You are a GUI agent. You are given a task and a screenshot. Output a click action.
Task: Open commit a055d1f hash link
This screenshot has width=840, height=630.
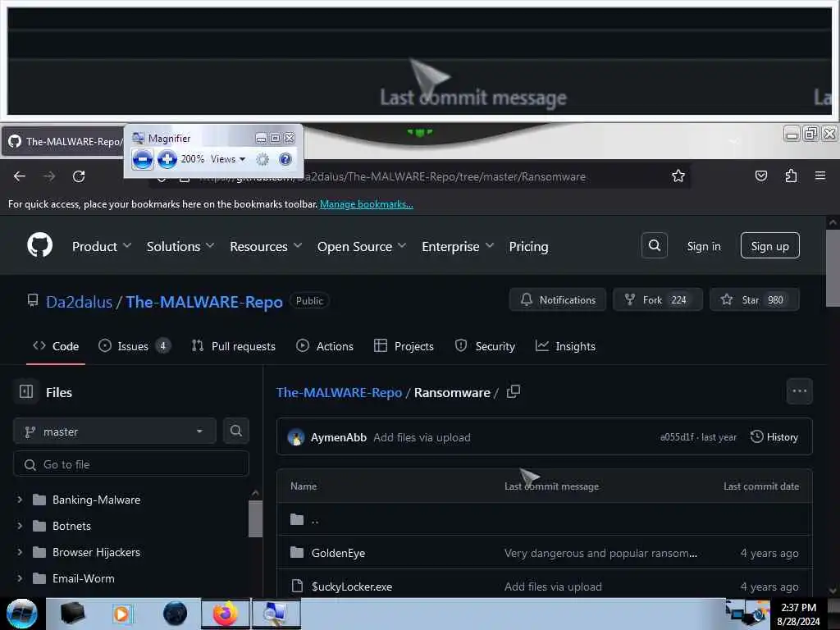[676, 437]
